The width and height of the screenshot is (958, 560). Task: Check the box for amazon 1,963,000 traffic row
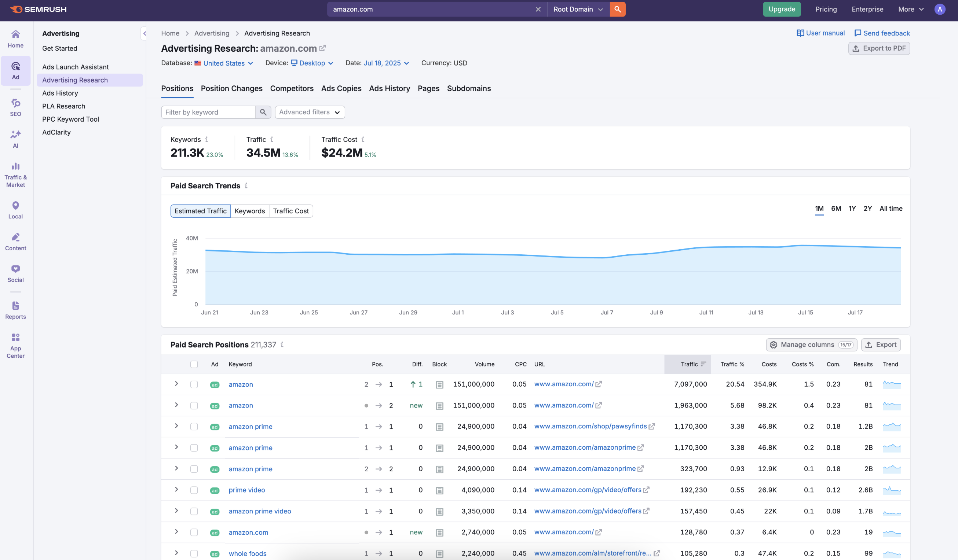[x=194, y=406]
